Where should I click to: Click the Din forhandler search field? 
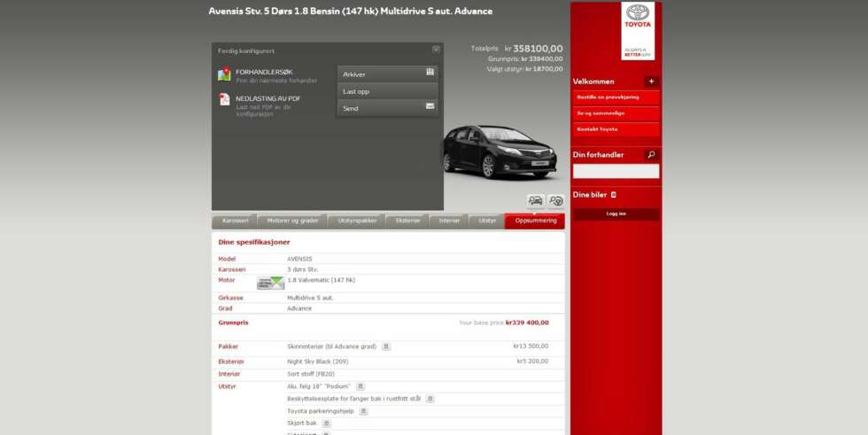(x=616, y=171)
